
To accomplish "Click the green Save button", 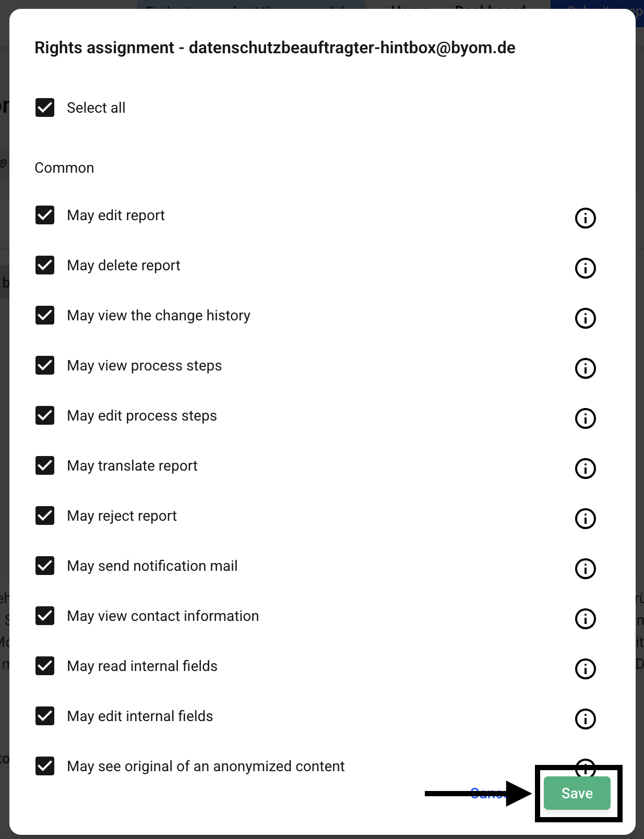I will point(577,793).
